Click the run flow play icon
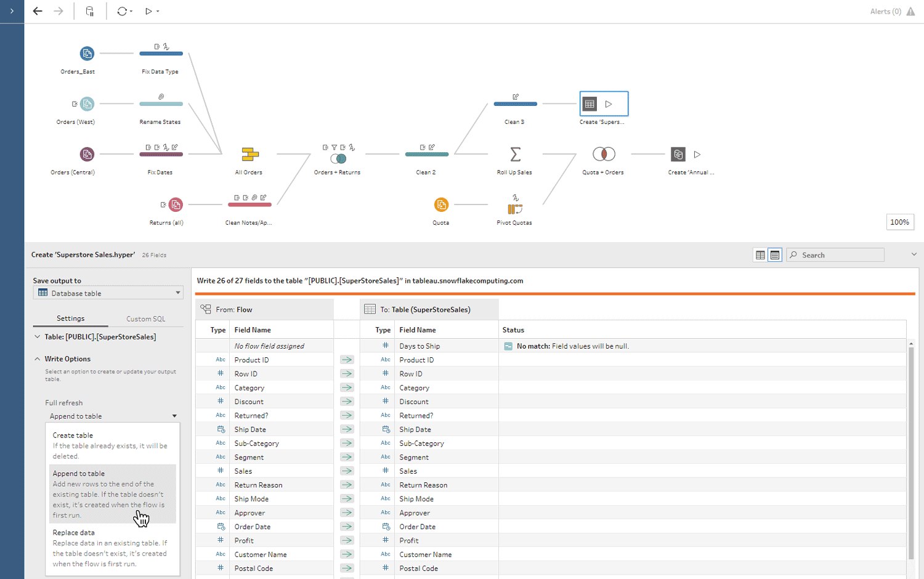 148,11
